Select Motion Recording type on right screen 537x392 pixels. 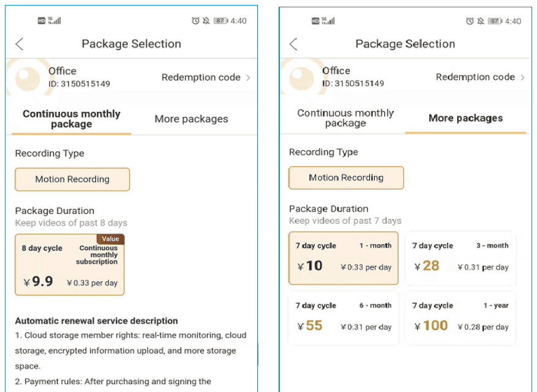point(346,177)
